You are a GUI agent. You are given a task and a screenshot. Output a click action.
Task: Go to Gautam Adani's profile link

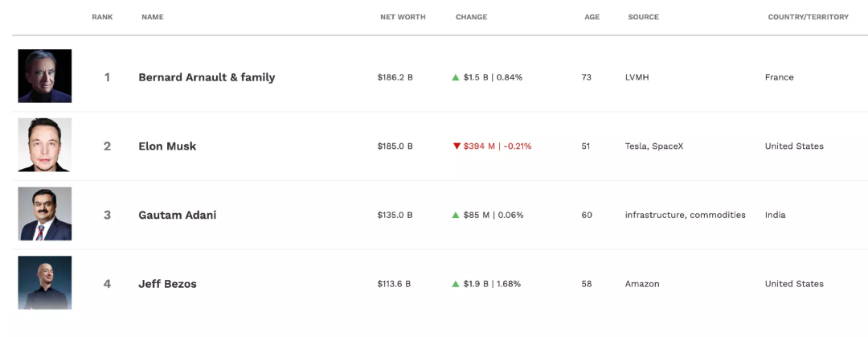177,216
